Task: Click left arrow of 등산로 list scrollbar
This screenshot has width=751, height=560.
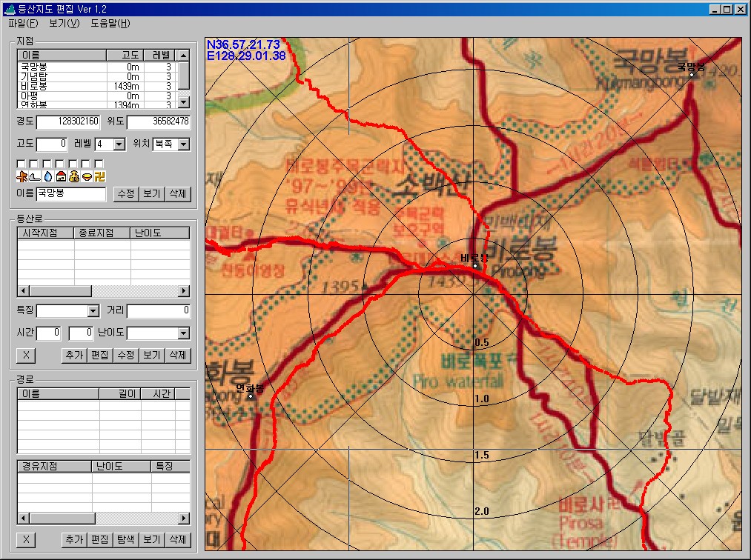Action: pyautogui.click(x=23, y=290)
